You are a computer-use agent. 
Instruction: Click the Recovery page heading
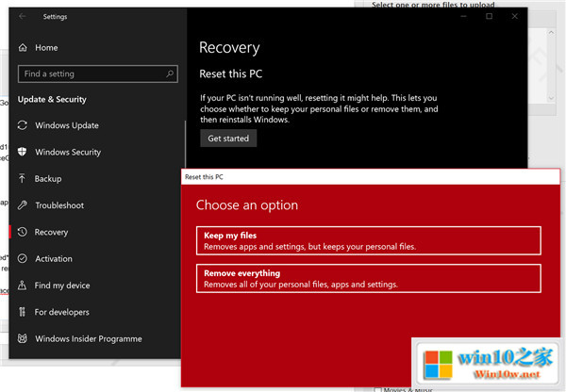(229, 48)
